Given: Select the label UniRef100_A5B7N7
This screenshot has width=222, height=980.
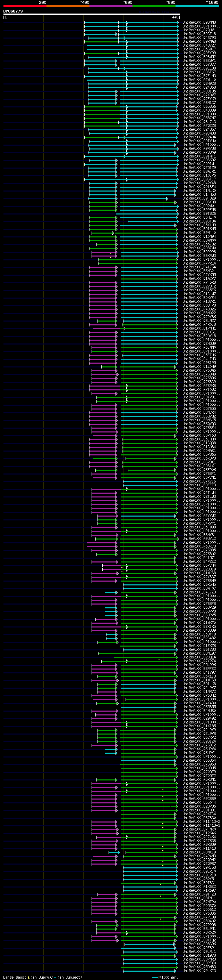Looking at the screenshot, I should tap(199, 118).
